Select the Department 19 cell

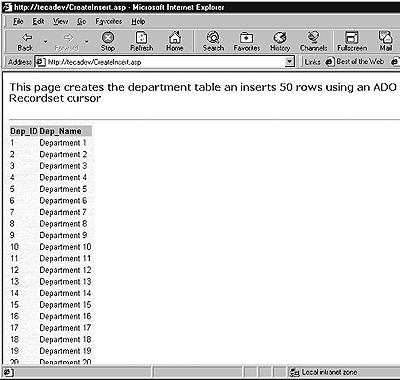65,351
